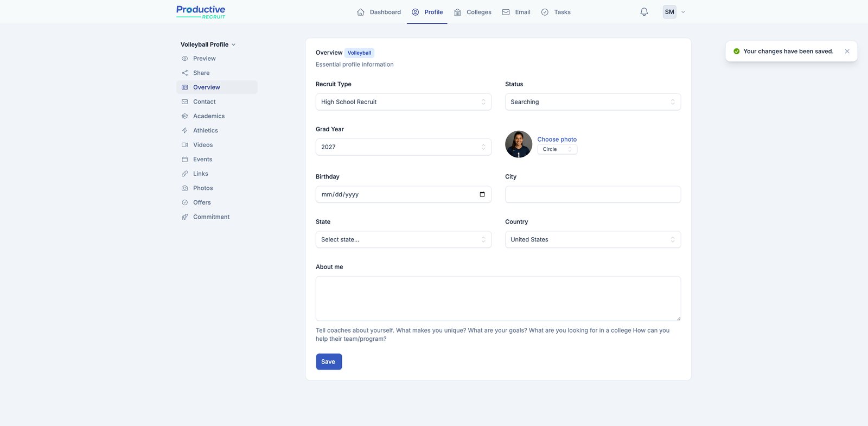The image size is (868, 426).
Task: Open the Videos section
Action: click(203, 145)
